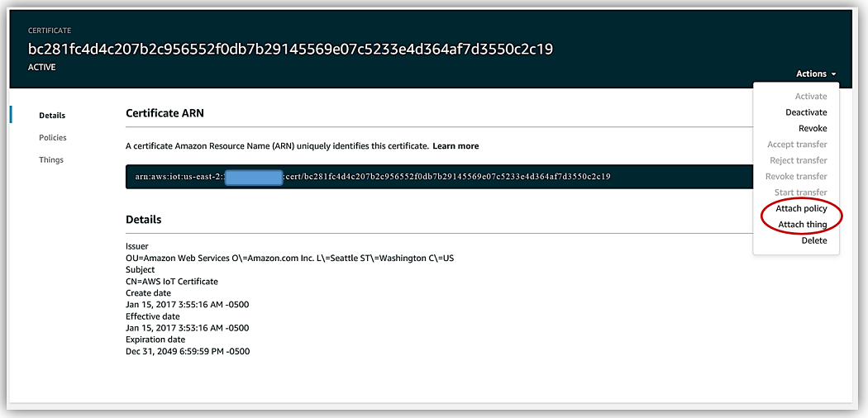Switch to the Details sidebar tab
Viewport: 868px width, 418px height.
tap(52, 116)
